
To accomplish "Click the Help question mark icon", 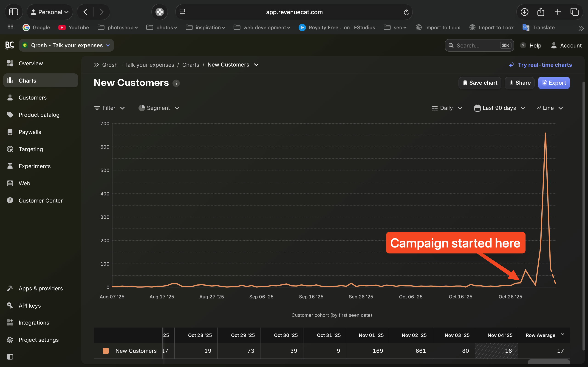I will tap(523, 45).
